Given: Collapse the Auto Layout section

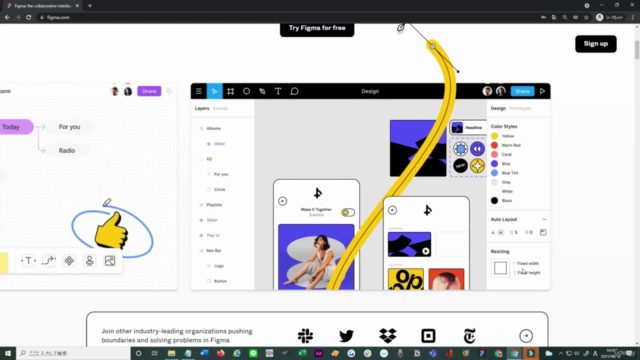Looking at the screenshot, I should click(x=544, y=220).
